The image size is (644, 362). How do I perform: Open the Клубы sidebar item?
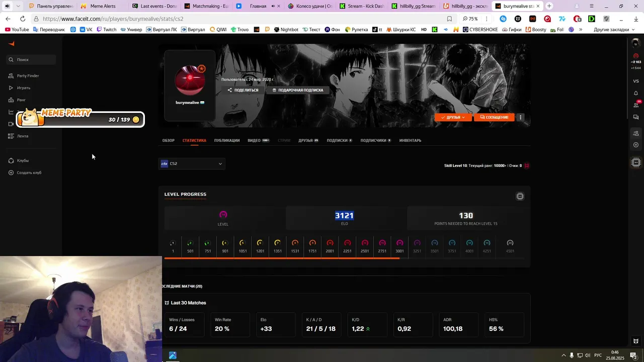click(x=19, y=160)
